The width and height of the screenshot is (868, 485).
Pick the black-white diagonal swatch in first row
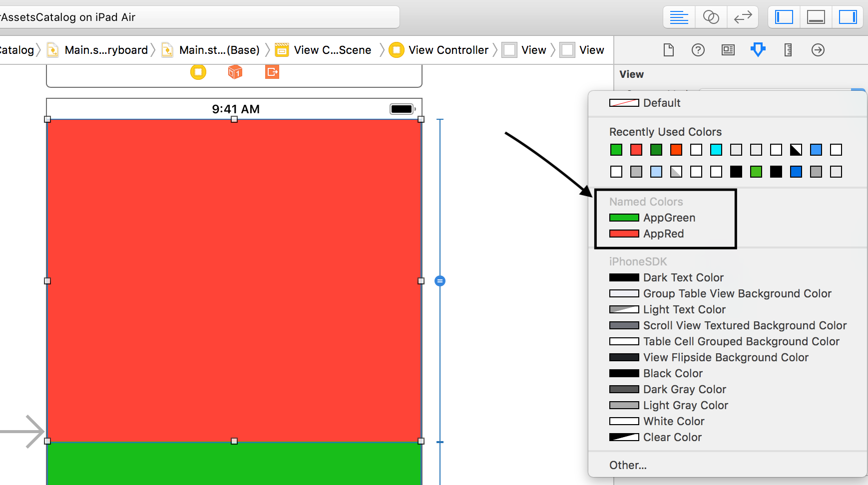tap(796, 150)
